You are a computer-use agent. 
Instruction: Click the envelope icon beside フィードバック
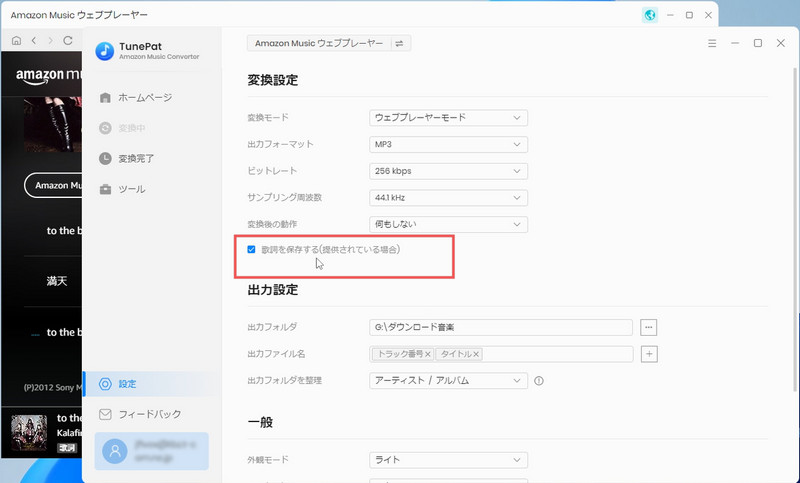pyautogui.click(x=105, y=414)
